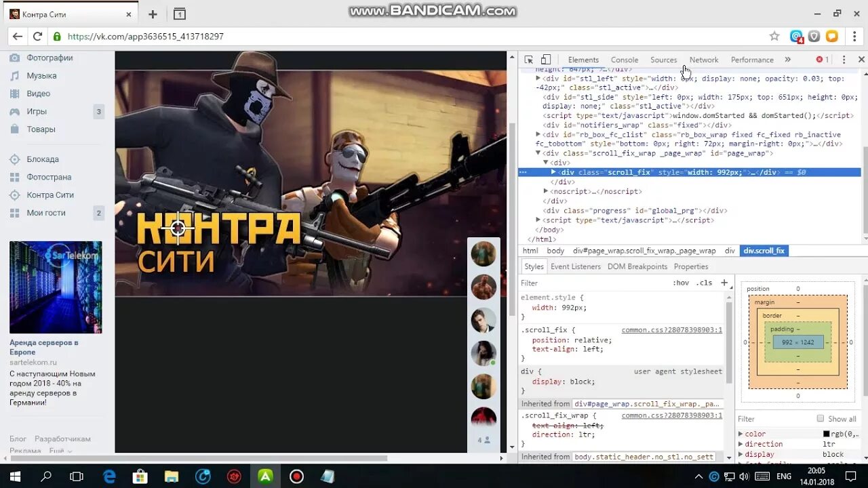Open taskbar search magnifier
Screen dimensions: 868x488
click(46, 476)
